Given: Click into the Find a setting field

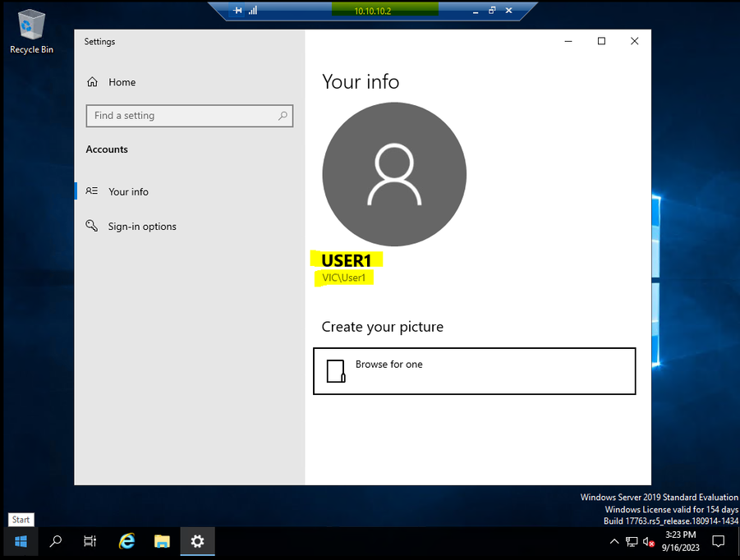Looking at the screenshot, I should coord(181,116).
